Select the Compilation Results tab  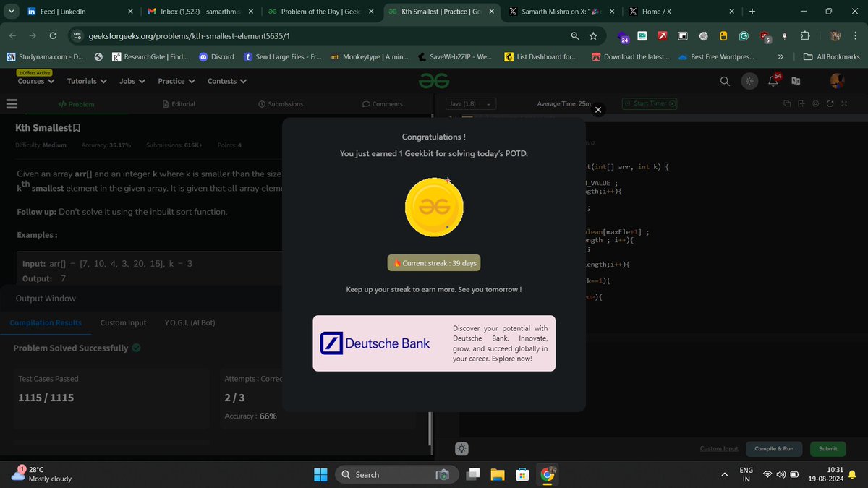click(46, 322)
